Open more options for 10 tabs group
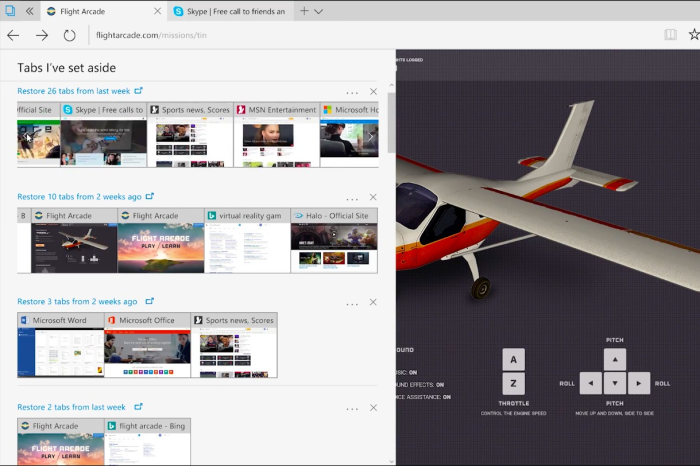700x466 pixels. 352,198
